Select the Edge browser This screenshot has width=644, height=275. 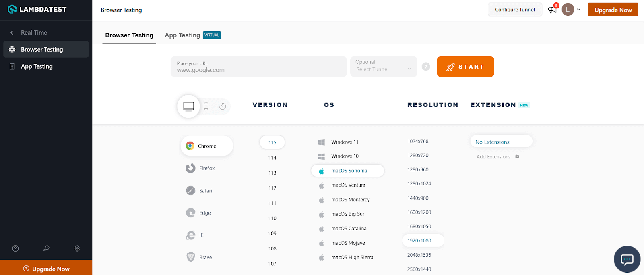[199, 213]
